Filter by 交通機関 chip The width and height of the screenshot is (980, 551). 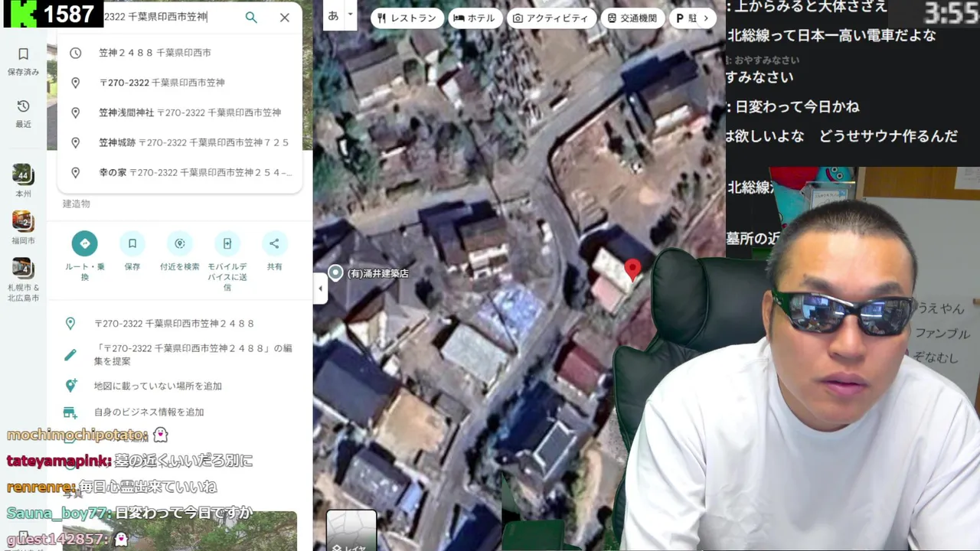coord(632,18)
